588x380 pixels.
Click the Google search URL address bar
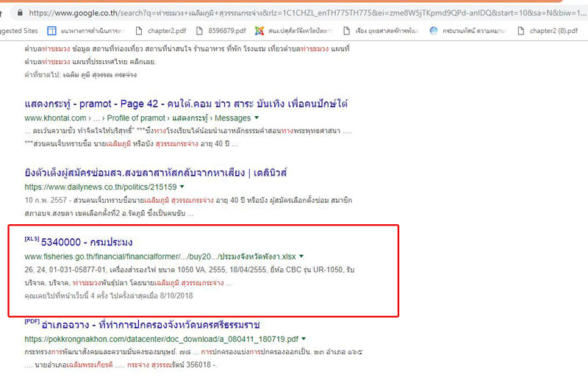pyautogui.click(x=294, y=12)
